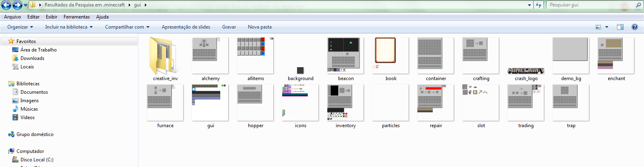Open the Arquivo menu
Viewport: 644px width, 167px height.
point(12,17)
